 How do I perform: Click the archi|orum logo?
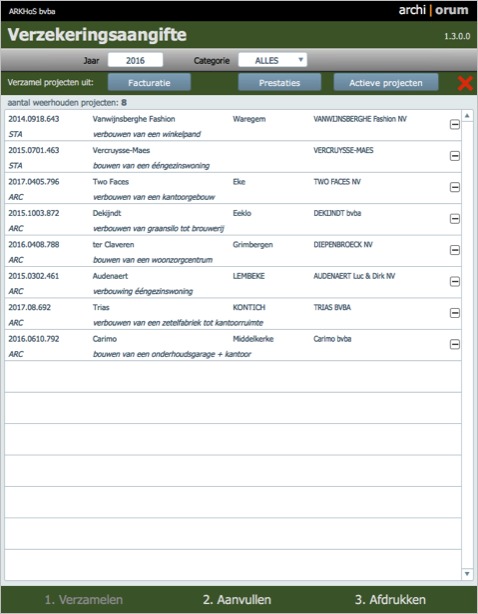(x=433, y=10)
